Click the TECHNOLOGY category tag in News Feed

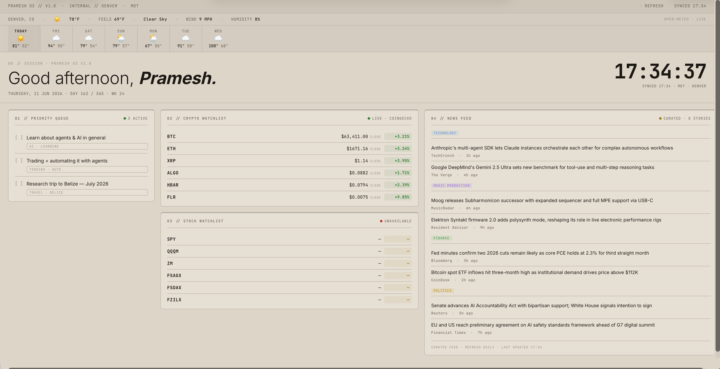click(x=444, y=133)
